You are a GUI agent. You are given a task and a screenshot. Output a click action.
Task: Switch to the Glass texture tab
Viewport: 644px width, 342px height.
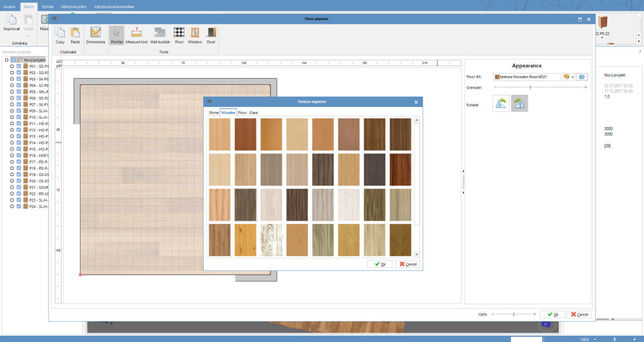coord(253,113)
